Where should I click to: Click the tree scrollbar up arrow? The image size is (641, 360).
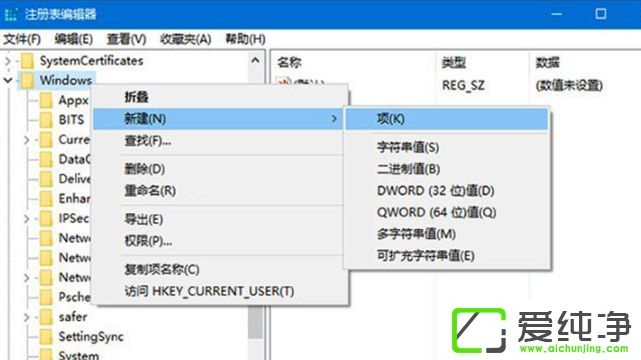coord(256,61)
